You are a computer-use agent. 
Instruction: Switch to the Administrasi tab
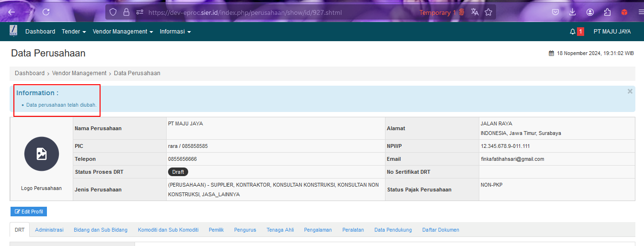pos(49,230)
